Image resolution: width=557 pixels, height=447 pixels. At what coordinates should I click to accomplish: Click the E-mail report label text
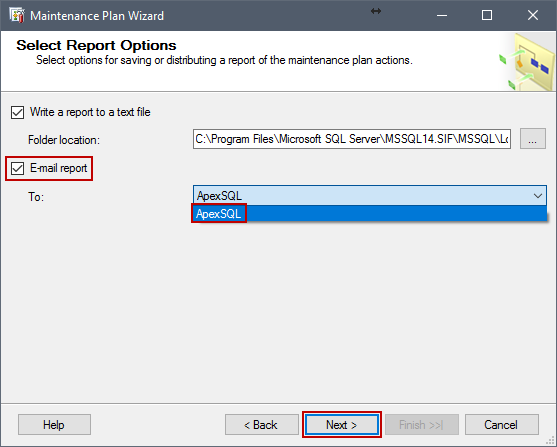click(x=59, y=168)
